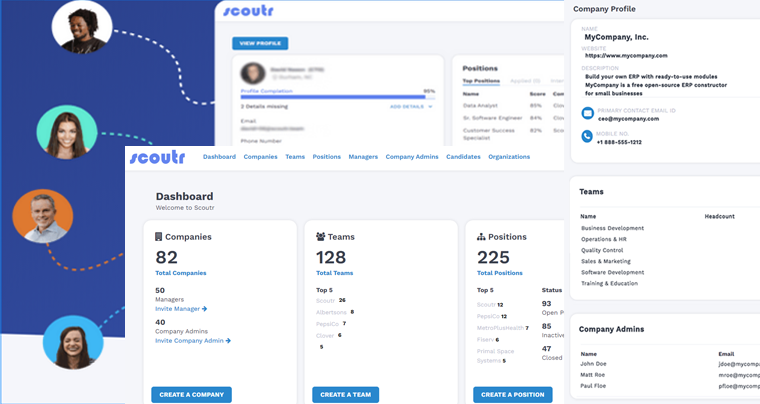This screenshot has width=760, height=404.
Task: Open the Positions nav item
Action: (x=327, y=157)
